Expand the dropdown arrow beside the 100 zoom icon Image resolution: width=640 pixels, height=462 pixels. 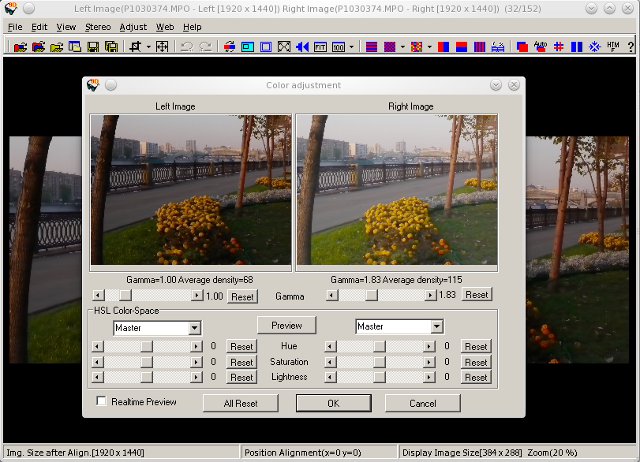pos(351,47)
